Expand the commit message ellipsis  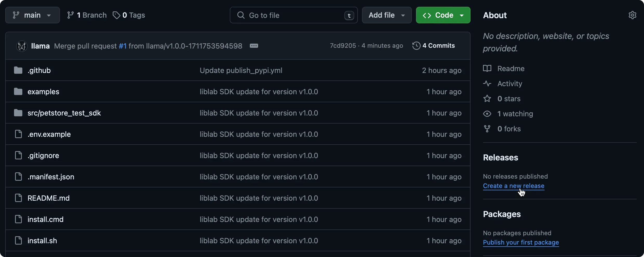click(254, 46)
